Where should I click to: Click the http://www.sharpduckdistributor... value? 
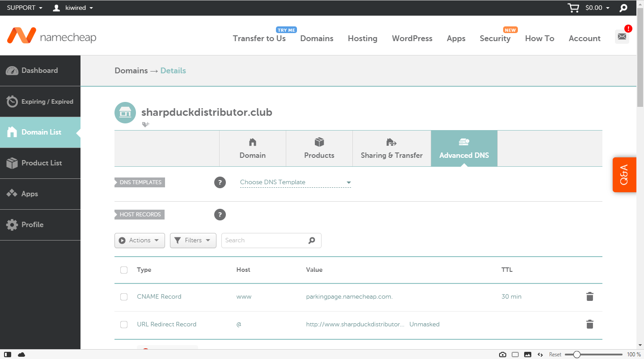click(355, 325)
